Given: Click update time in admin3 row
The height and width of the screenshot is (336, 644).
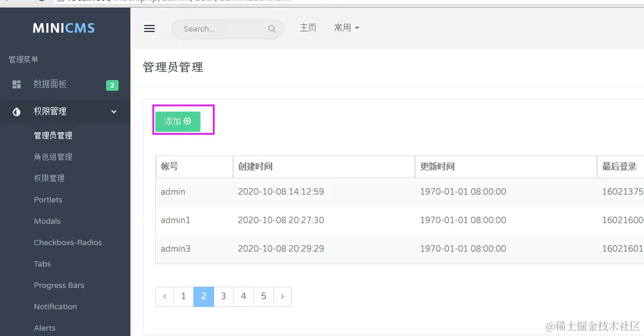Looking at the screenshot, I should [x=463, y=248].
